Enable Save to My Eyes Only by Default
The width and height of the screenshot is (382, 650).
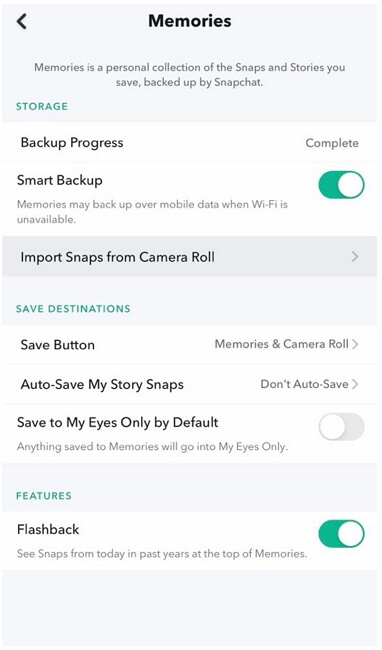point(341,427)
